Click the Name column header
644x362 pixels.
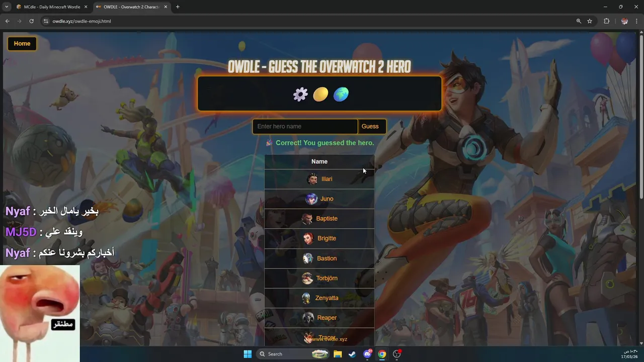(319, 162)
